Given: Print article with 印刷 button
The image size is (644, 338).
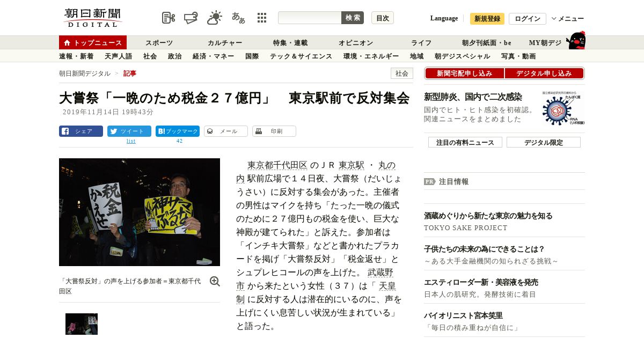Looking at the screenshot, I should point(274,131).
